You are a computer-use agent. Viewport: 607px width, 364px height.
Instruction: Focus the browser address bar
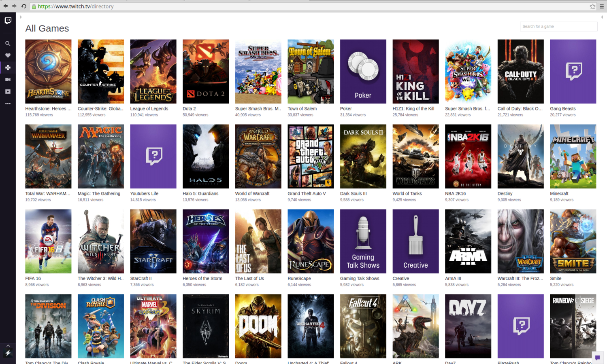coord(313,6)
